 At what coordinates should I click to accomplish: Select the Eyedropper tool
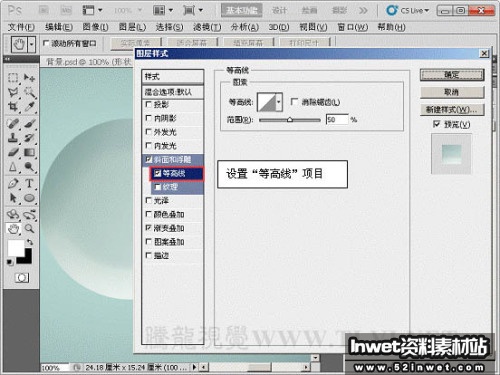29,107
